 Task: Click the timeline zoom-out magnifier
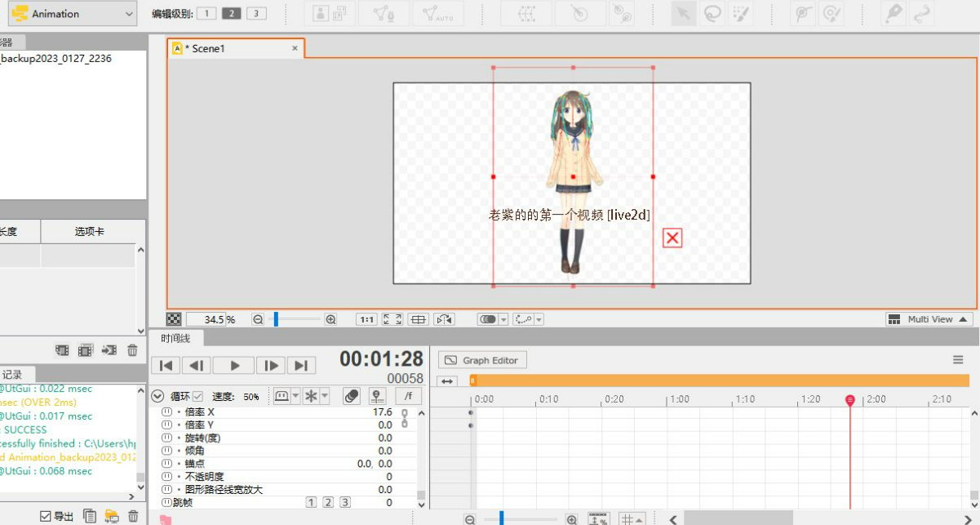click(x=470, y=519)
